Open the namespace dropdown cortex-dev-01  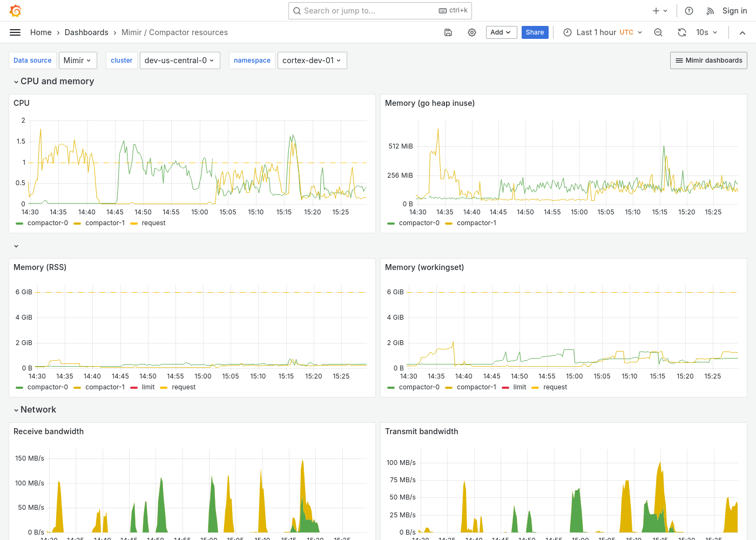312,60
